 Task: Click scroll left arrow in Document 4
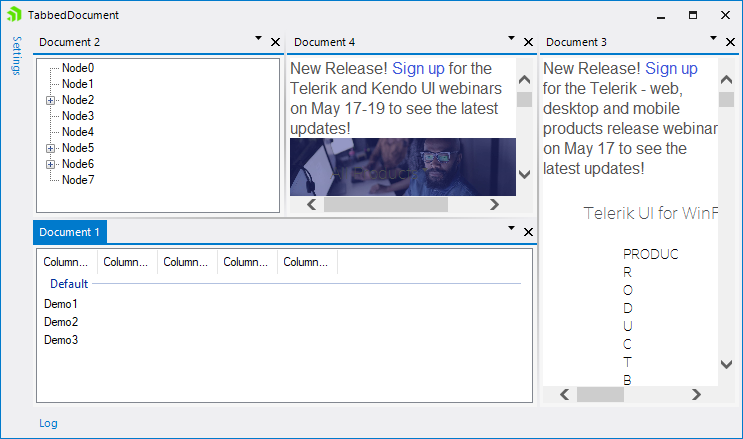(311, 204)
